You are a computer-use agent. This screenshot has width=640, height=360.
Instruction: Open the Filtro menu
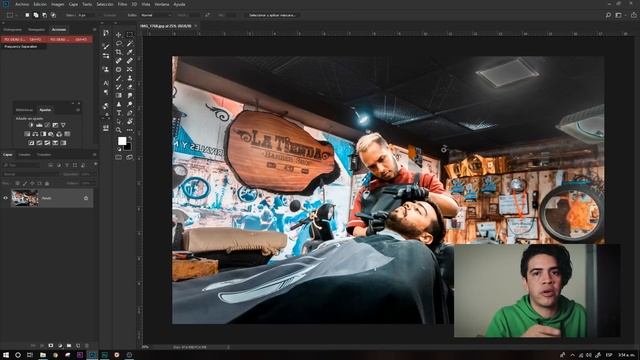[x=122, y=4]
